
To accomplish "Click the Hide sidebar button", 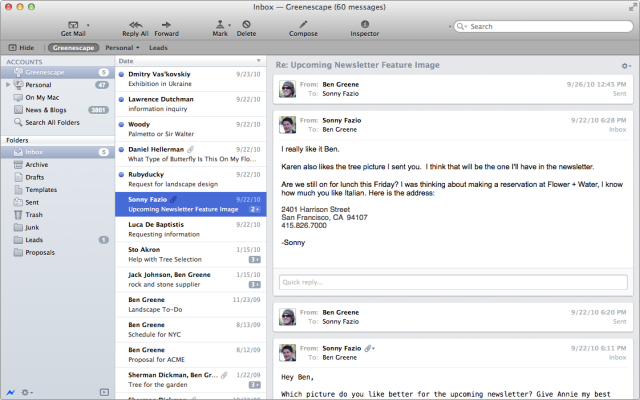I will tap(22, 48).
